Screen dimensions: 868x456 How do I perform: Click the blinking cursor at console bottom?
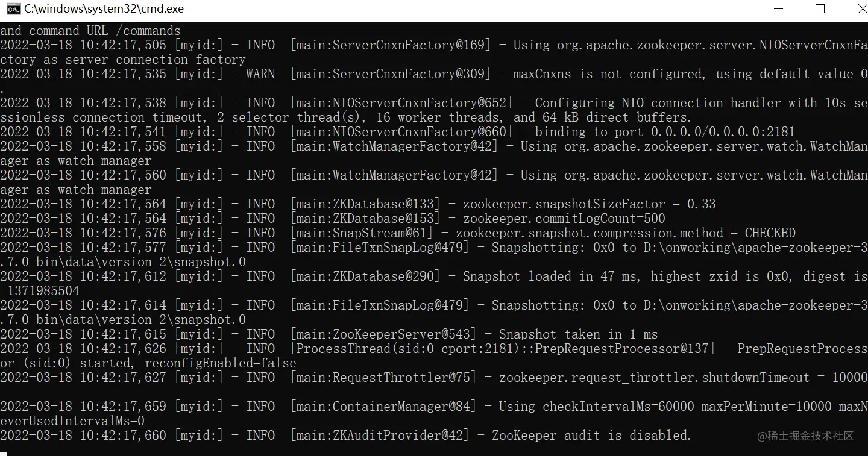coord(4,453)
